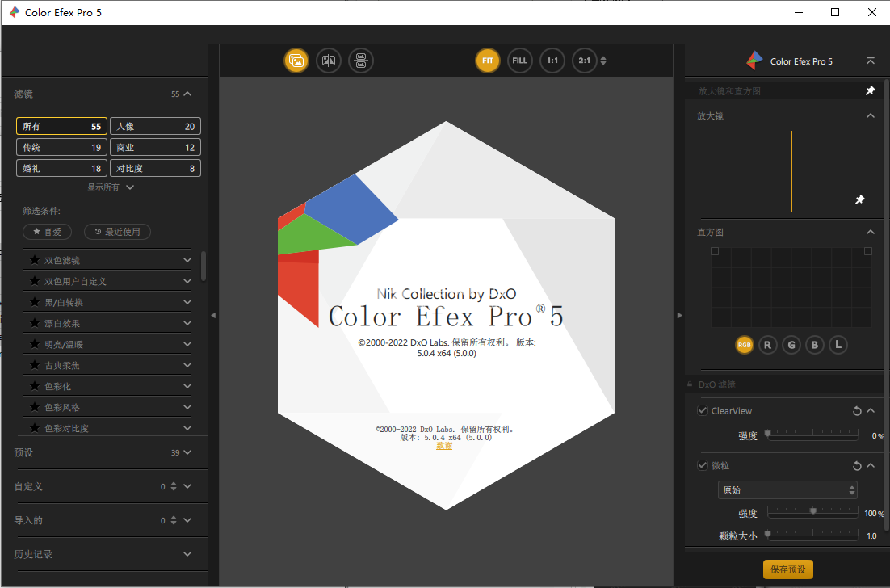Uncheck the 微粒 checkbox
Viewport: 890px width, 588px height.
(703, 465)
